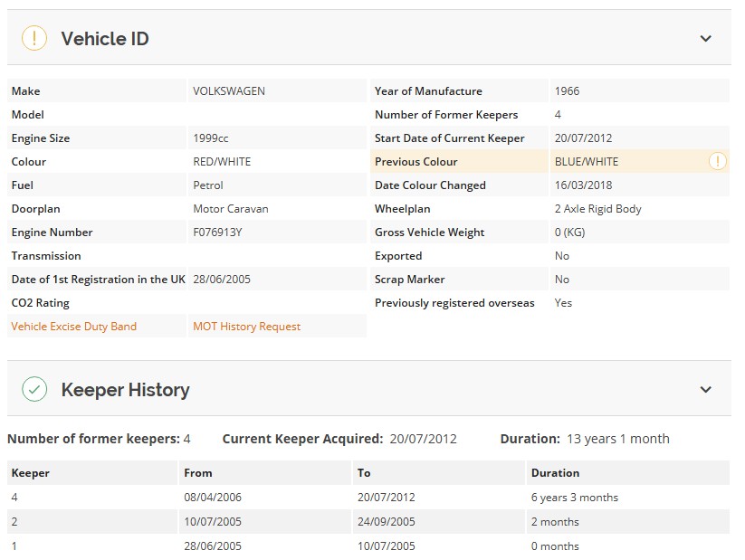745x560 pixels.
Task: Select the Scrap Marker row's No value
Action: point(562,280)
